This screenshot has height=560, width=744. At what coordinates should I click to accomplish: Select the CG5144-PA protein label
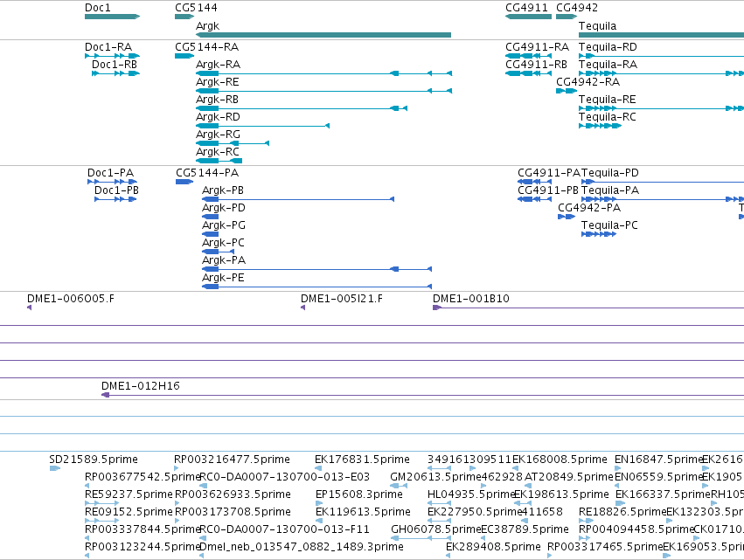click(207, 173)
